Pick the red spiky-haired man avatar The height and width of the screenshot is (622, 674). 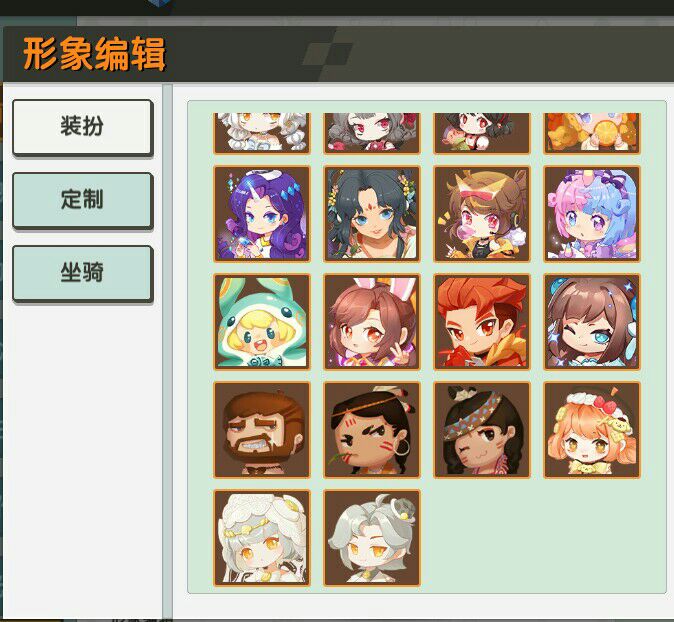(x=482, y=322)
